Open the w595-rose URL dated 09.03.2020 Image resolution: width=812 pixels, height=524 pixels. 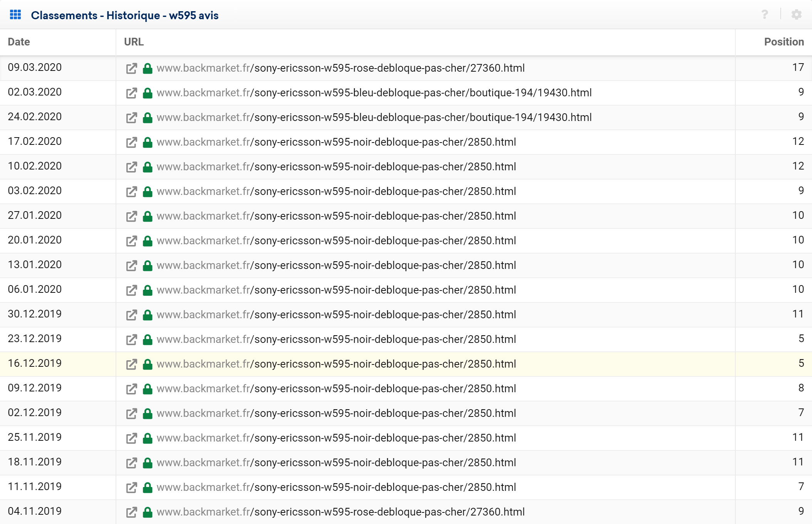(x=341, y=68)
